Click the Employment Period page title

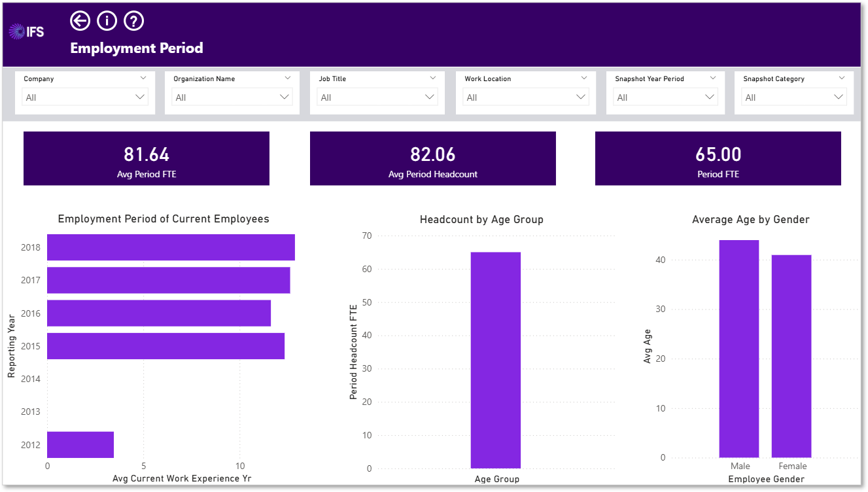click(x=137, y=48)
